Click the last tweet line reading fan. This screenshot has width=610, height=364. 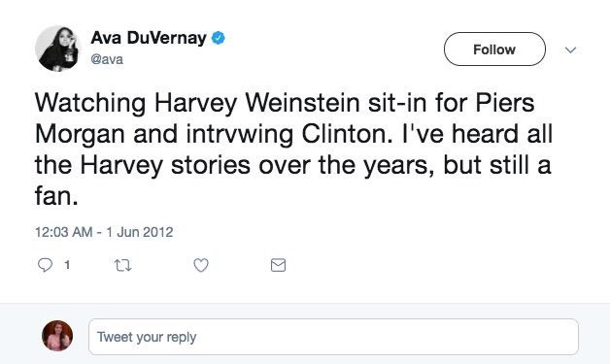click(x=56, y=196)
